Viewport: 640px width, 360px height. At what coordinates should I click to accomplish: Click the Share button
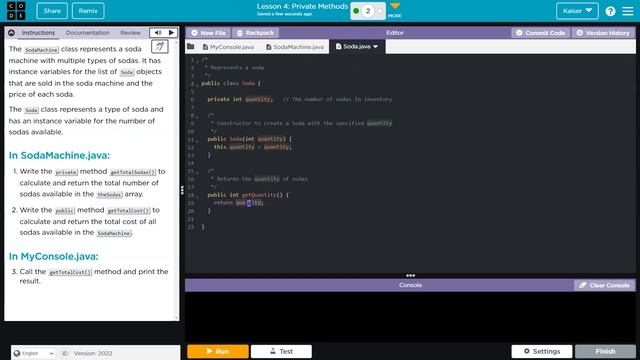(52, 11)
